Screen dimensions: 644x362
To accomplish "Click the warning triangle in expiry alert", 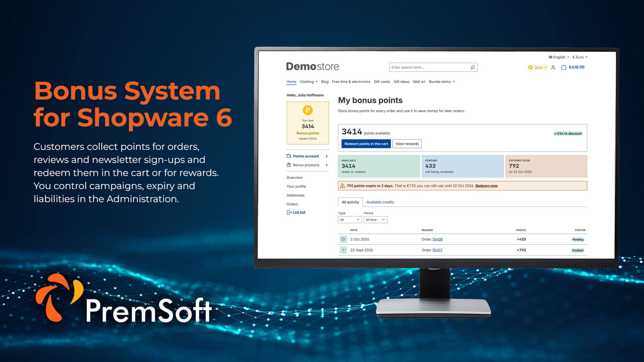I will coord(342,186).
